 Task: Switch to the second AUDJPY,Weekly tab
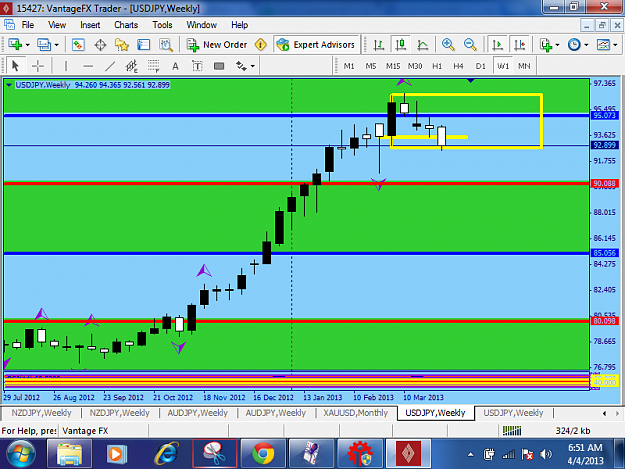(275, 413)
